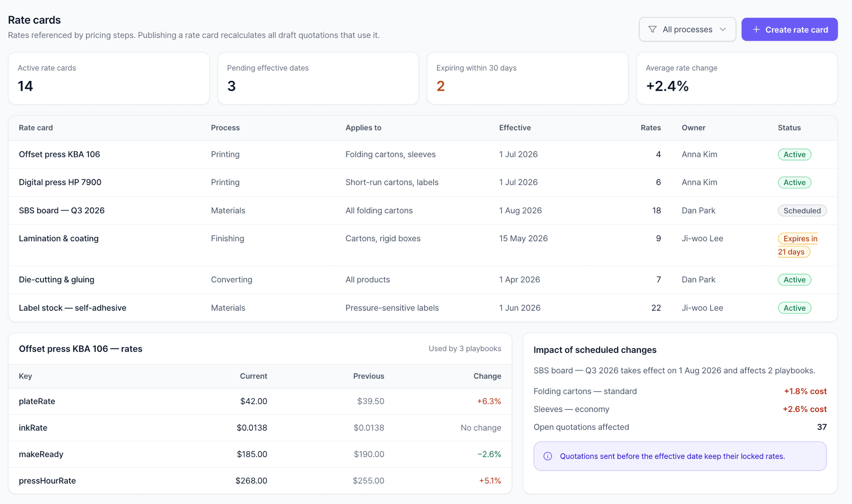Click the Create rate card button

[x=789, y=29]
